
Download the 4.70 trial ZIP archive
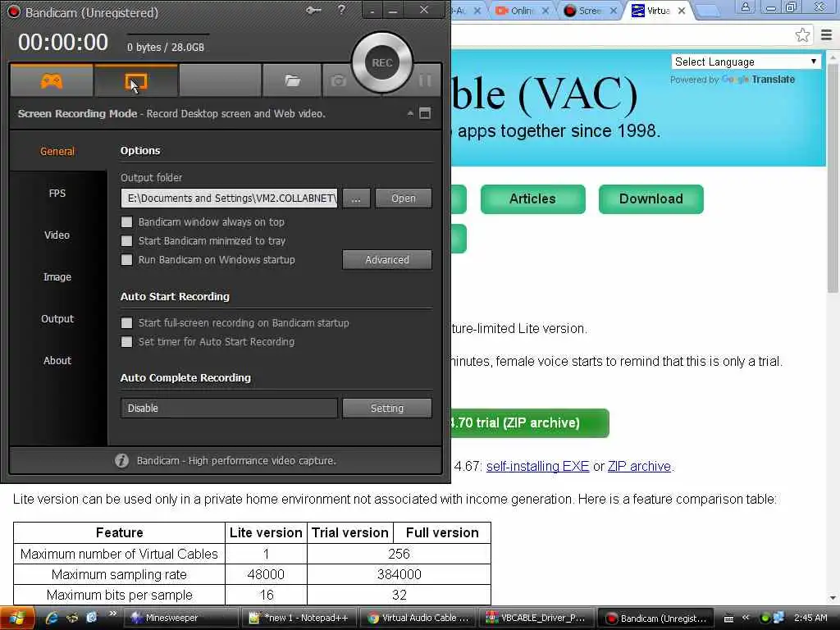tap(529, 422)
